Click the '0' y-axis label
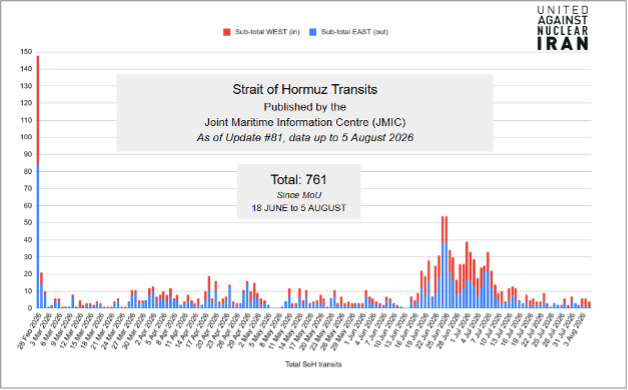This screenshot has width=628, height=390. (x=30, y=308)
